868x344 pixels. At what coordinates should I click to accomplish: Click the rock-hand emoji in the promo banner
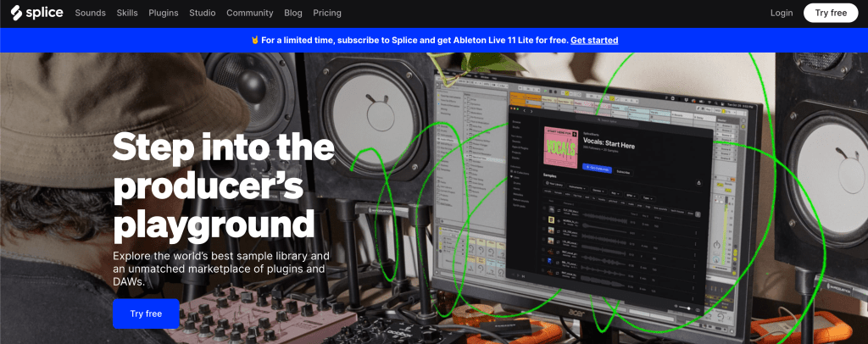[x=254, y=41]
